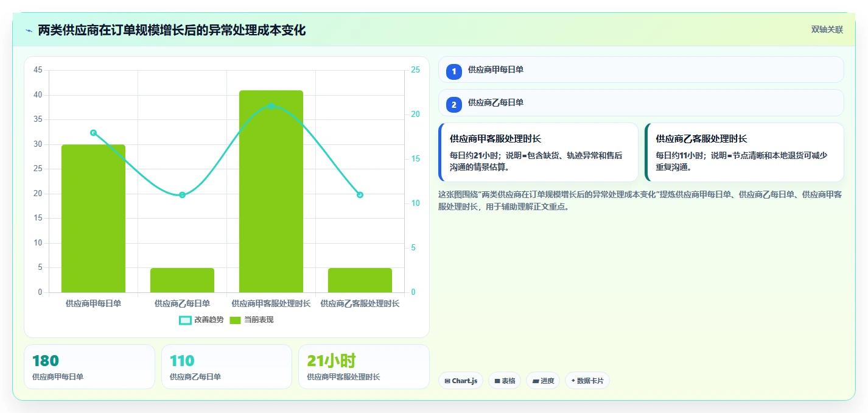Click the trend line point above 供应商甲每日单
The height and width of the screenshot is (413, 868).
pos(93,133)
